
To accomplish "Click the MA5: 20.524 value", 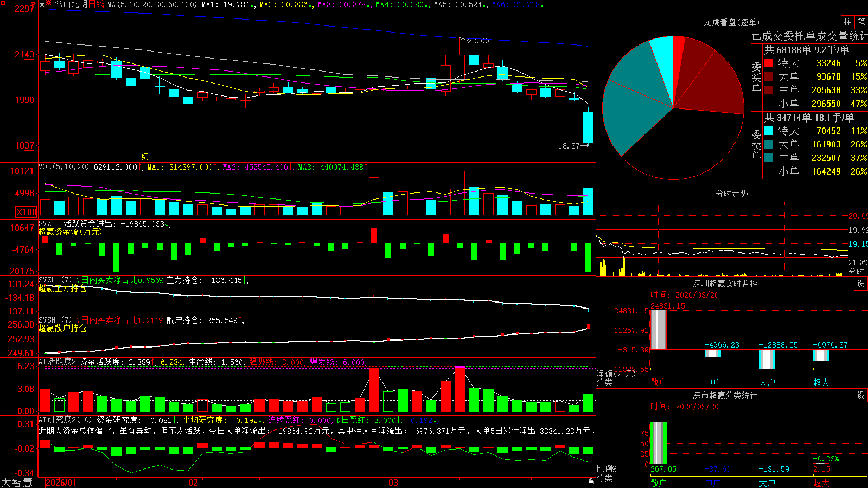I will (x=459, y=4).
